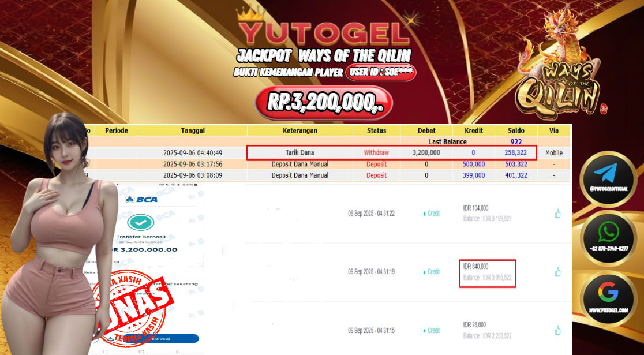Image resolution: width=644 pixels, height=355 pixels.
Task: Click thumbs-up icon beside IDR 28,000
Action: [x=557, y=330]
